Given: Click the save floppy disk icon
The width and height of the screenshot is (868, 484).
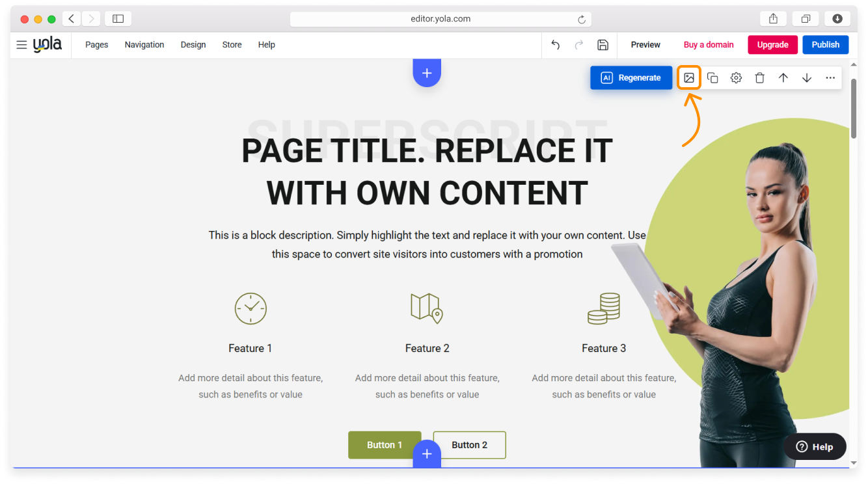Looking at the screenshot, I should 603,45.
